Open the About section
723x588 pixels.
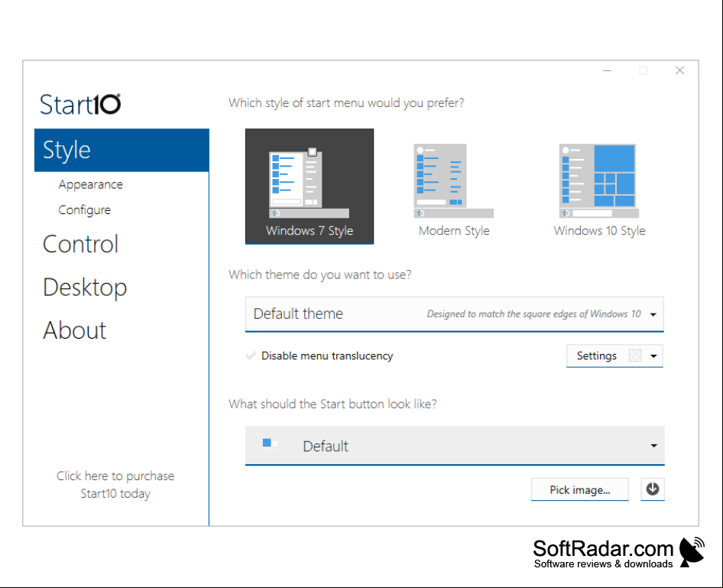[x=75, y=330]
